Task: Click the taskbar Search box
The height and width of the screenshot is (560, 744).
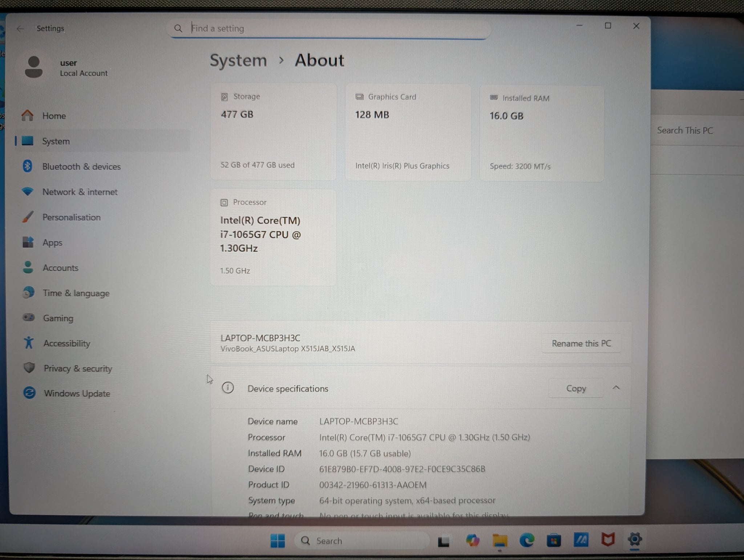Action: point(361,541)
